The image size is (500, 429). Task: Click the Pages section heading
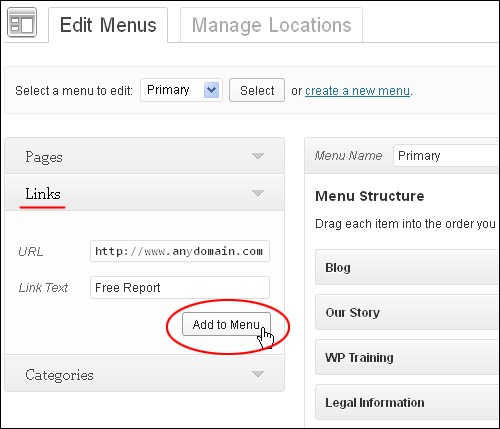click(44, 157)
